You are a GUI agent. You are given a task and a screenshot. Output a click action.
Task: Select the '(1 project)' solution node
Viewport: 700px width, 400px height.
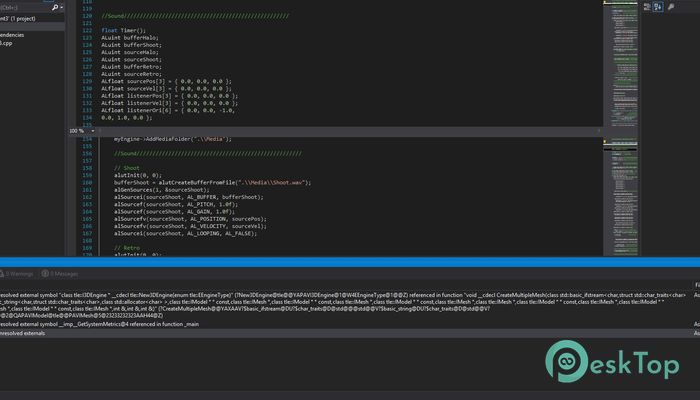pyautogui.click(x=18, y=19)
